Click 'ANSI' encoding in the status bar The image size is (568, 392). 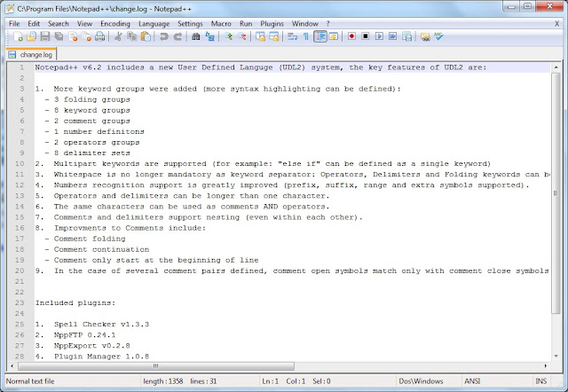coord(472,381)
